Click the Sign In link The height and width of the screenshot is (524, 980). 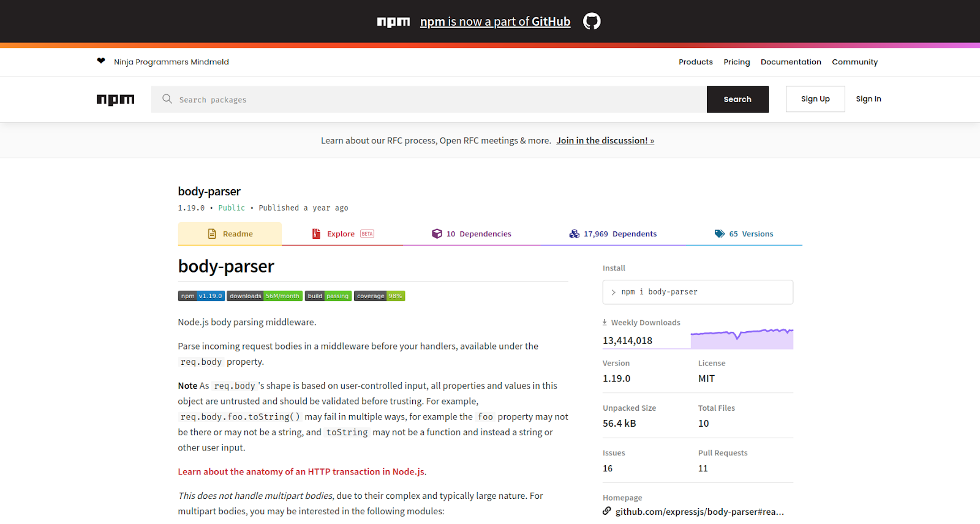pyautogui.click(x=869, y=99)
